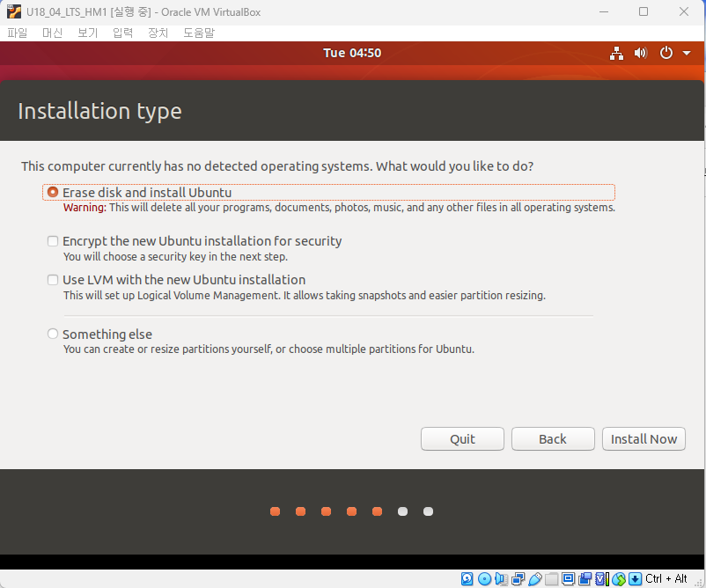Image resolution: width=706 pixels, height=588 pixels.
Task: Open the 장치 menu
Action: tap(158, 33)
